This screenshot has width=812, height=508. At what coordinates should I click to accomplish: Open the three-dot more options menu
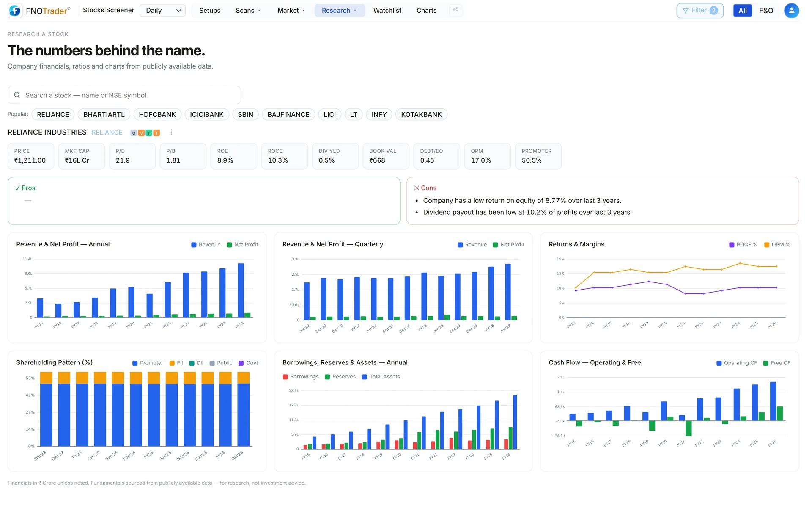[171, 133]
